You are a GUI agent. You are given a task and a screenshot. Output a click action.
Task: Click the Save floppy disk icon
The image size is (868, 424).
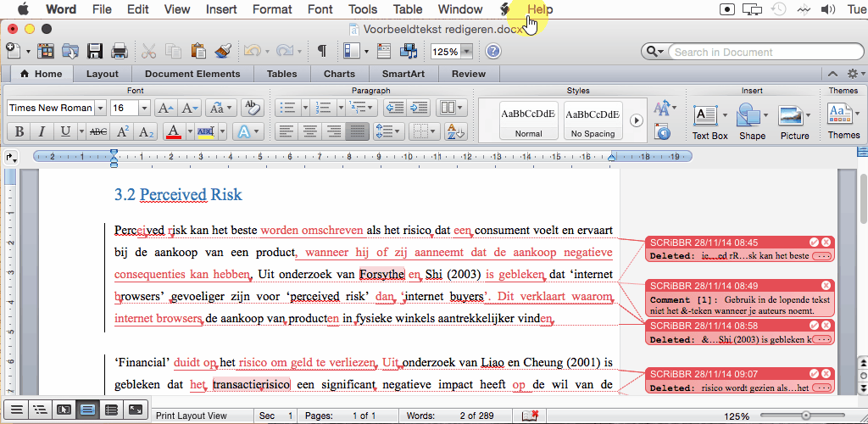[x=95, y=51]
